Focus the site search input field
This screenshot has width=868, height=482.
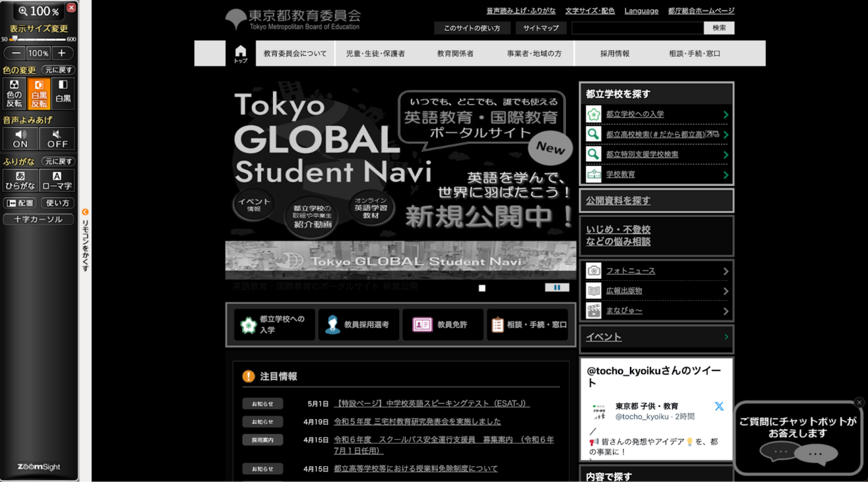[x=637, y=28]
